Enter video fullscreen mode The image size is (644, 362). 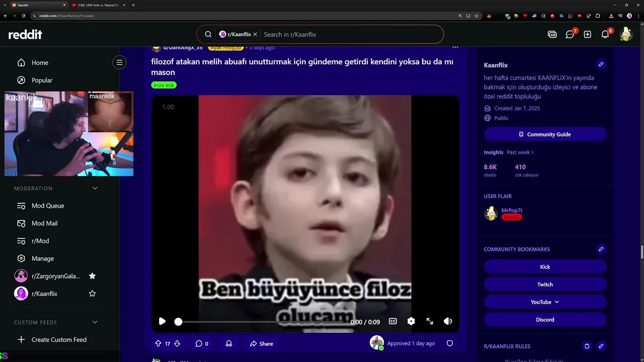coord(430,321)
